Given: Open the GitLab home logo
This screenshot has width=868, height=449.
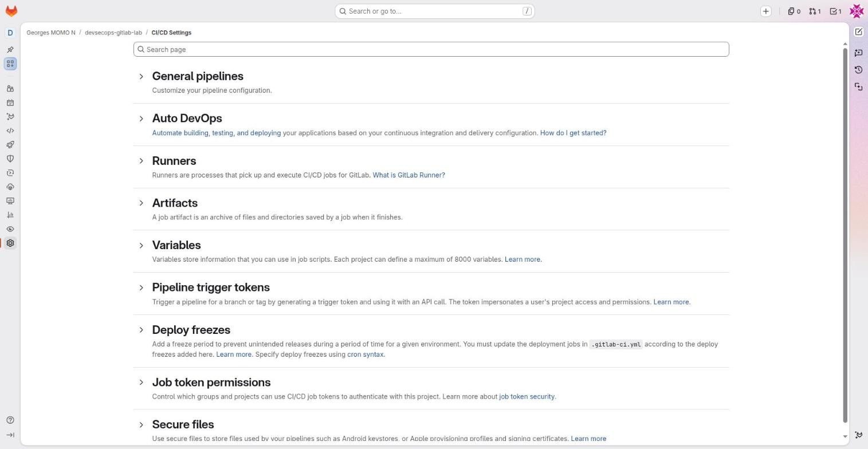Looking at the screenshot, I should coord(11,11).
